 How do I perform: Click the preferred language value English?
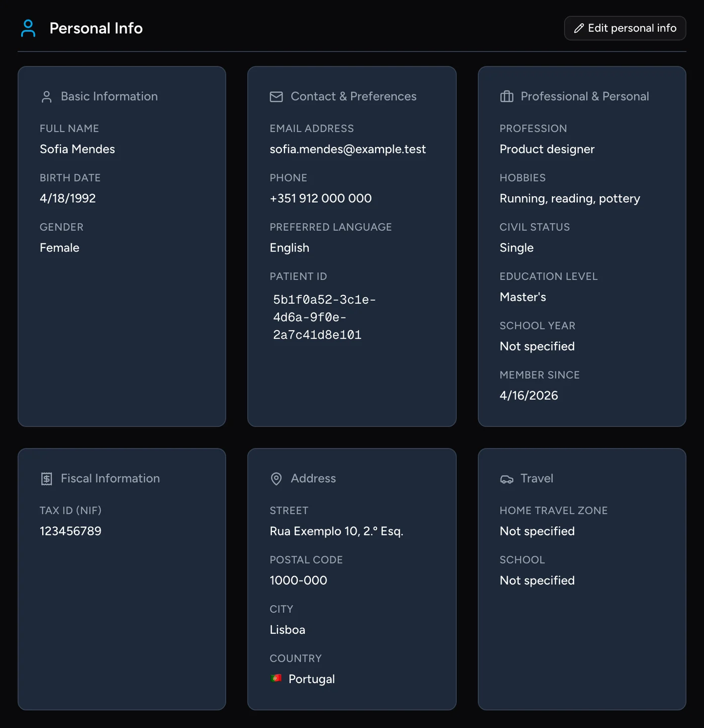click(290, 248)
